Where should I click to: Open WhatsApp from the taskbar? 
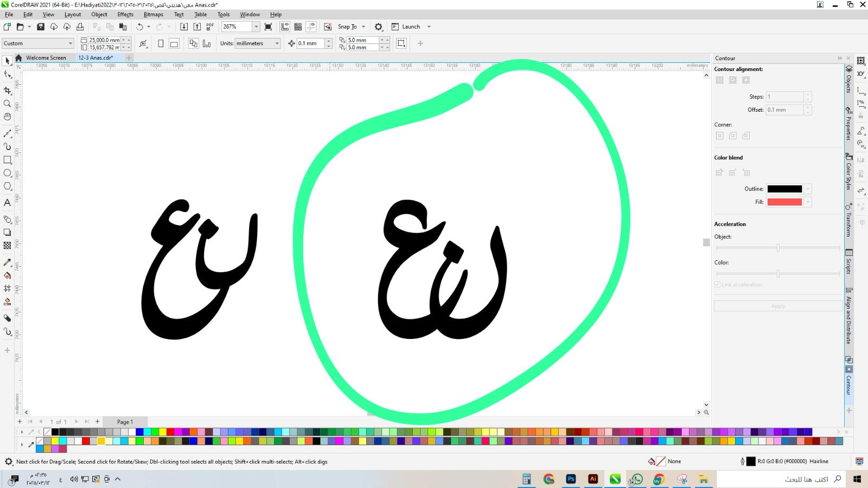pyautogui.click(x=637, y=479)
